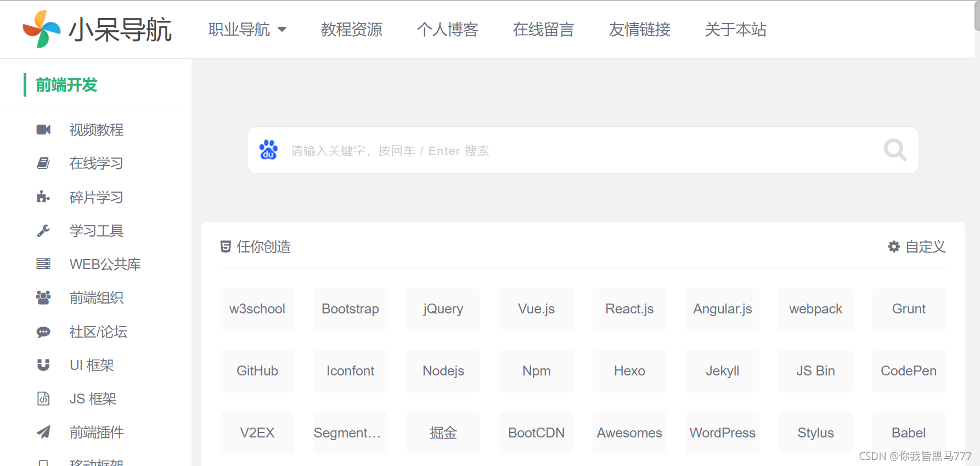
Task: Click the chat bubble icon beside 社区/论坛
Action: [x=43, y=332]
